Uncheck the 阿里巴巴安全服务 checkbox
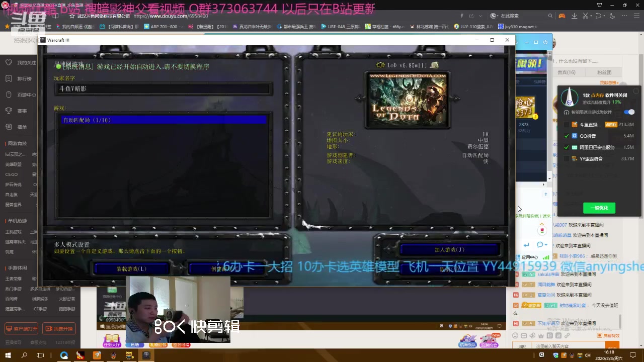Image resolution: width=644 pixels, height=362 pixels. pyautogui.click(x=567, y=147)
